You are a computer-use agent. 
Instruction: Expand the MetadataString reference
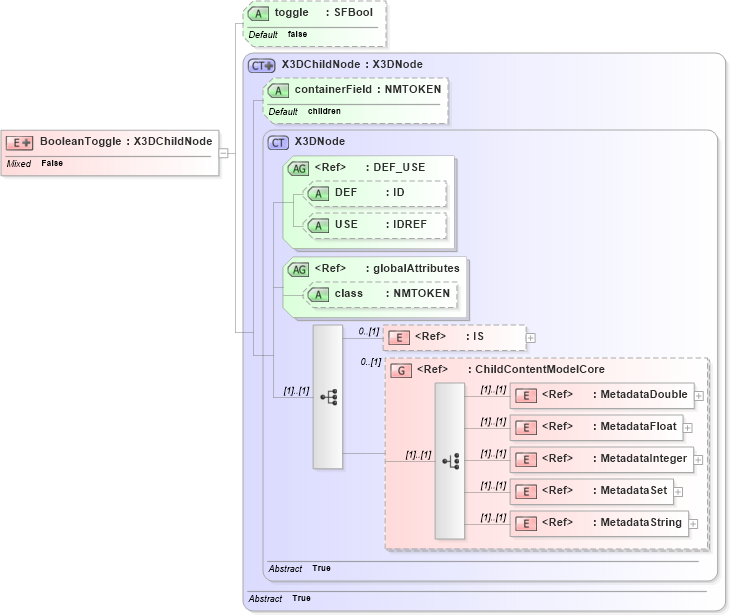tap(693, 524)
